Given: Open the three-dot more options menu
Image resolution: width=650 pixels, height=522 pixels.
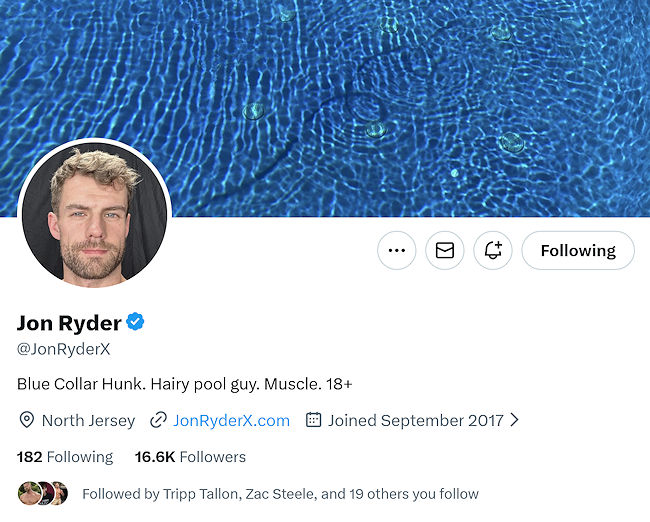Looking at the screenshot, I should click(x=397, y=251).
